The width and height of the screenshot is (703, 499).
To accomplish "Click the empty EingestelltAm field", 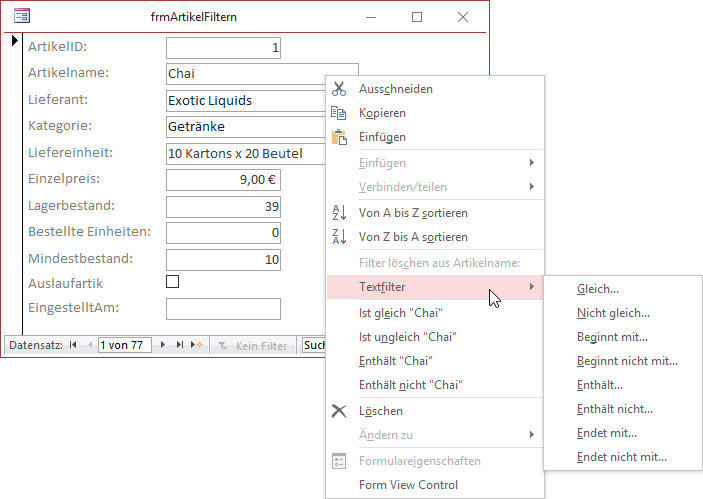I will (223, 309).
